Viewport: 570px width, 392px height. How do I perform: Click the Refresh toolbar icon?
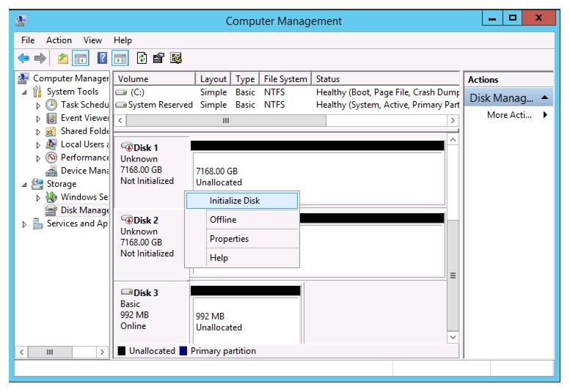pyautogui.click(x=142, y=58)
